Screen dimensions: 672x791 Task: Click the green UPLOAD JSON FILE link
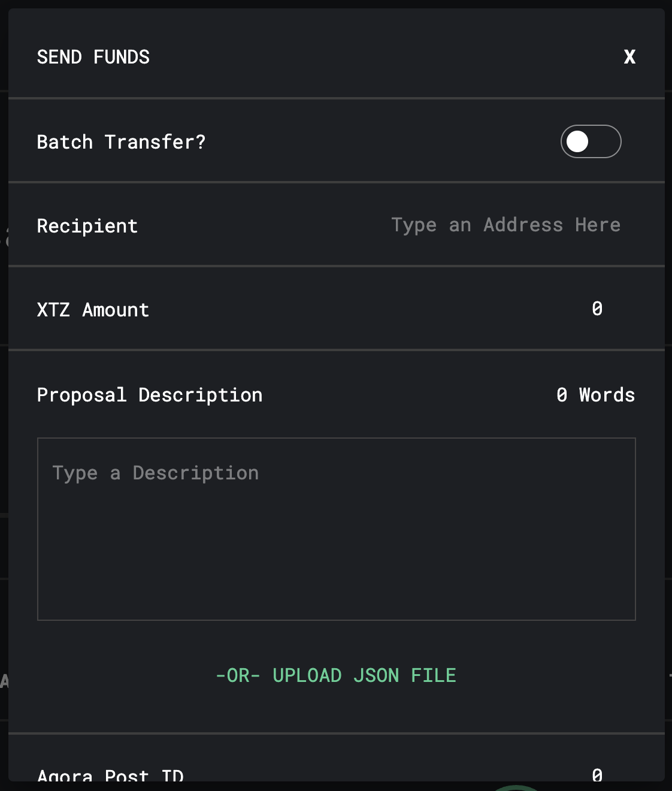point(336,675)
